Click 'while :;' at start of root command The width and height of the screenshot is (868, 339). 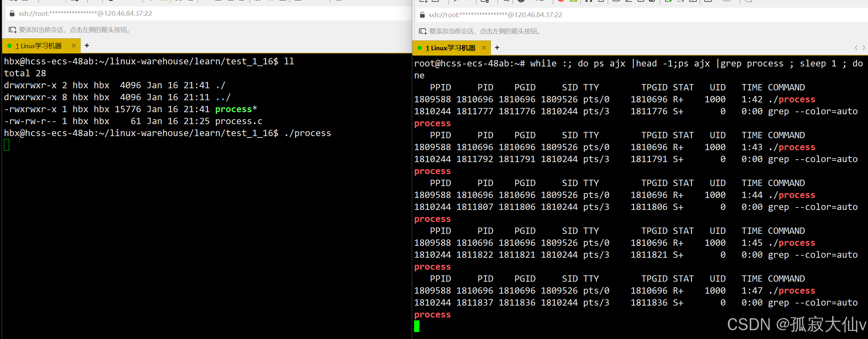tap(551, 64)
